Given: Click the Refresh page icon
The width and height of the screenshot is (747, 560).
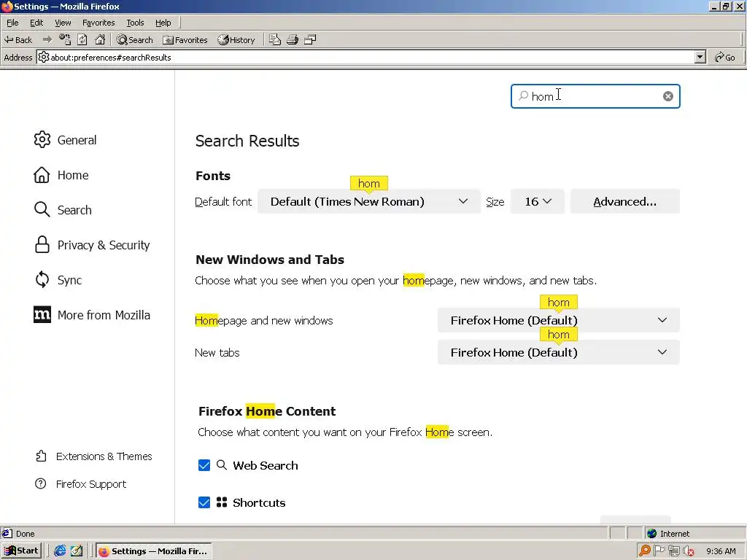Looking at the screenshot, I should [82, 39].
